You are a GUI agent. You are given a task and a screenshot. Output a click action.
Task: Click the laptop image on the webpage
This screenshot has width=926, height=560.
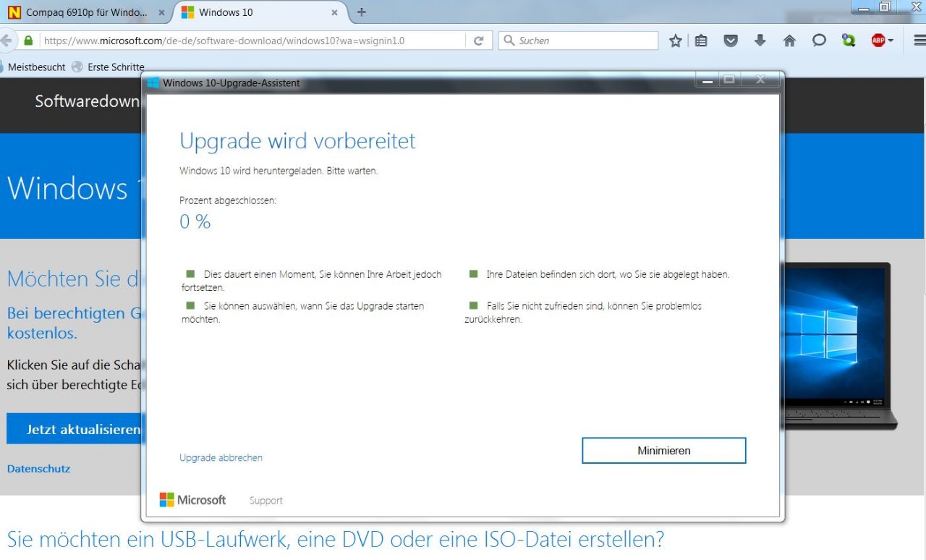[x=840, y=346]
